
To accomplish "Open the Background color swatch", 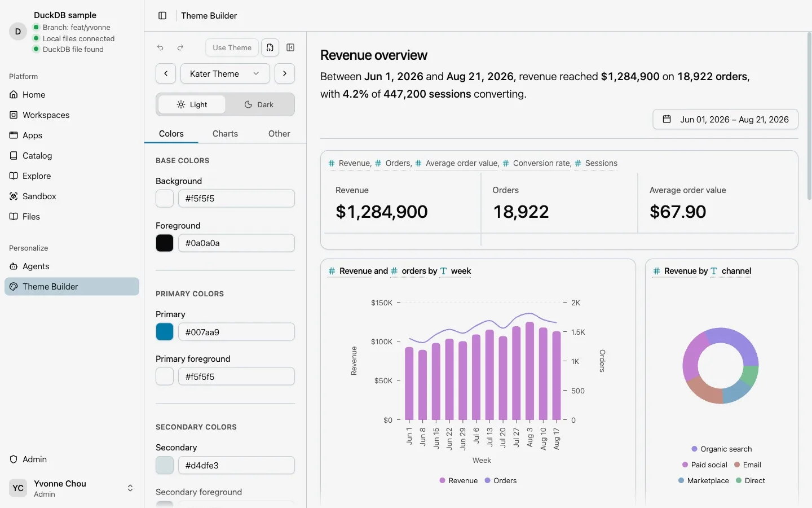I will click(x=165, y=199).
